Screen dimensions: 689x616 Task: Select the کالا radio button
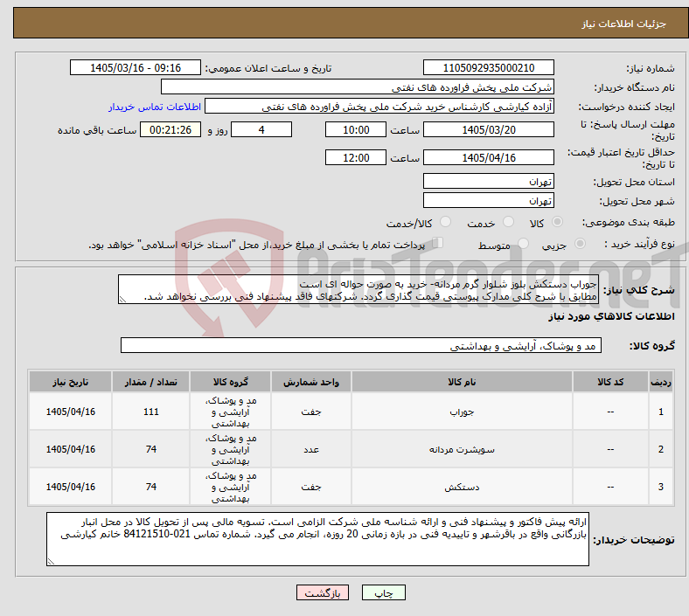point(557,222)
